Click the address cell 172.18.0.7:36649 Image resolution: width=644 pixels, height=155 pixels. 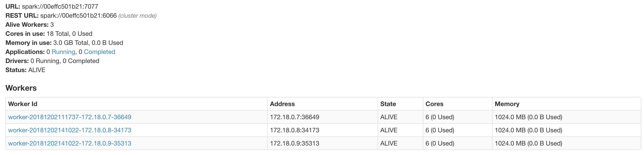(294, 117)
